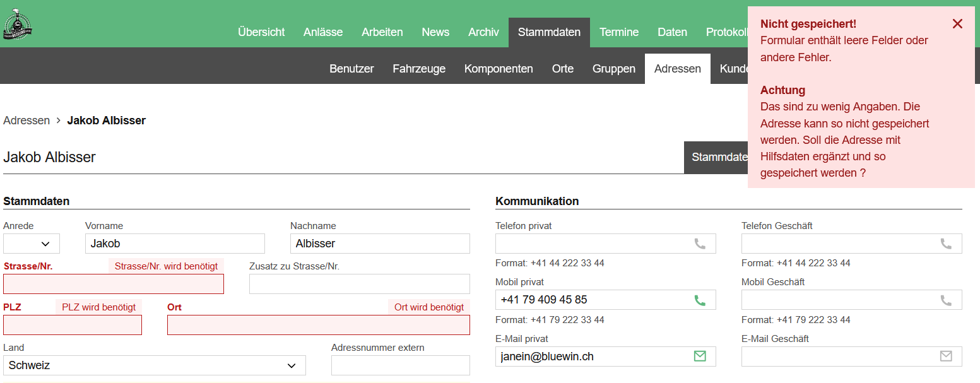Dial the Mobil privat number via green phone icon

pos(700,300)
